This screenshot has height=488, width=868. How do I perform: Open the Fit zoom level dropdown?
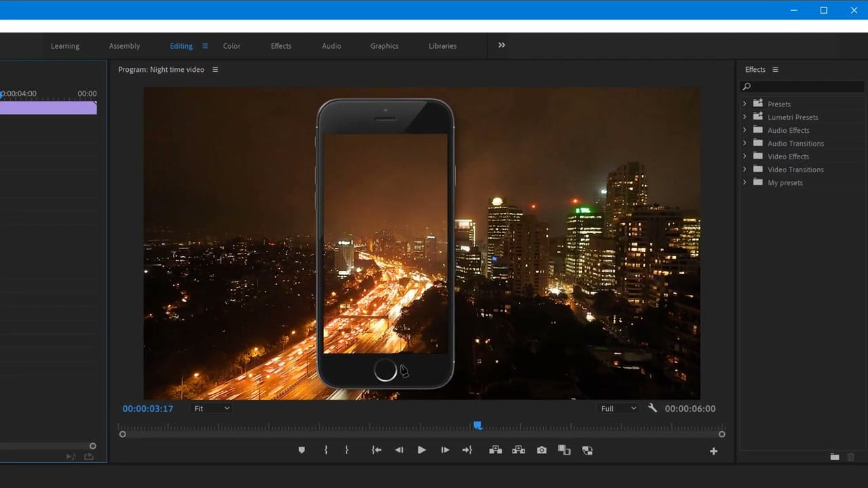click(x=211, y=408)
